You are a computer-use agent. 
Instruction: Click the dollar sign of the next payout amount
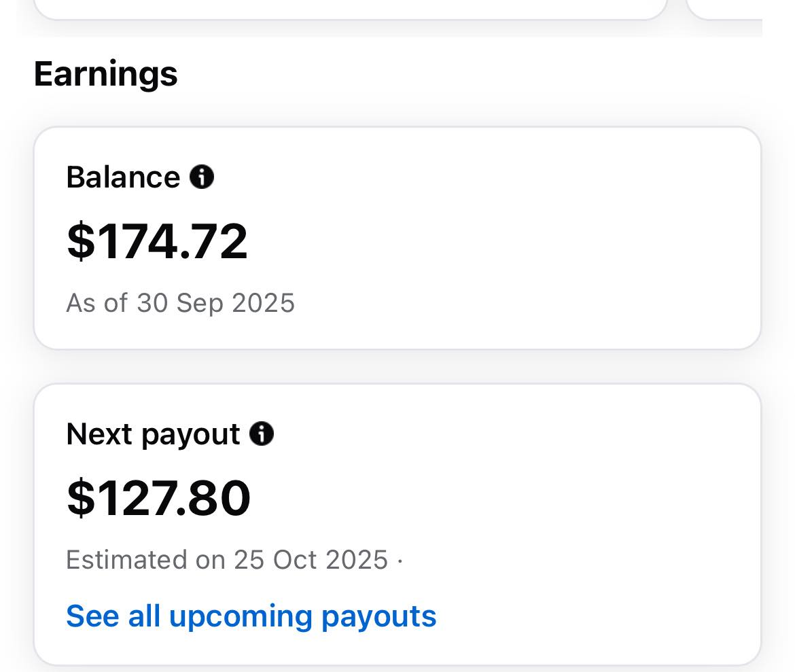(x=80, y=498)
